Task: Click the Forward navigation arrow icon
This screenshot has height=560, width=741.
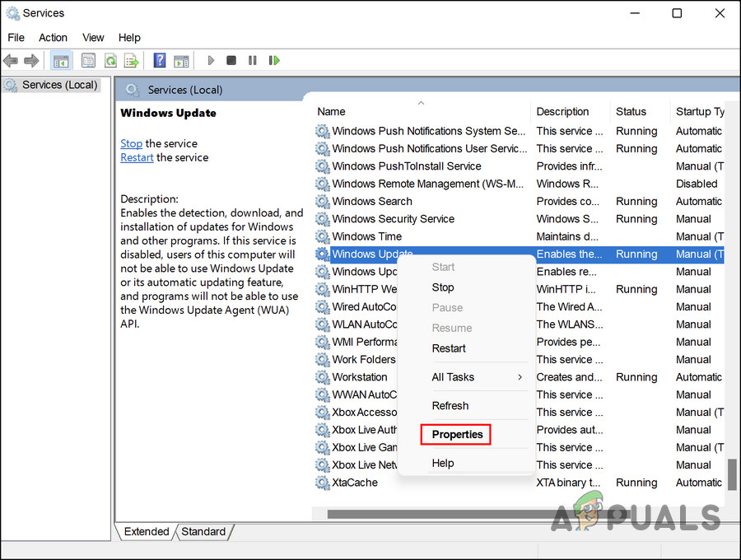Action: (31, 59)
